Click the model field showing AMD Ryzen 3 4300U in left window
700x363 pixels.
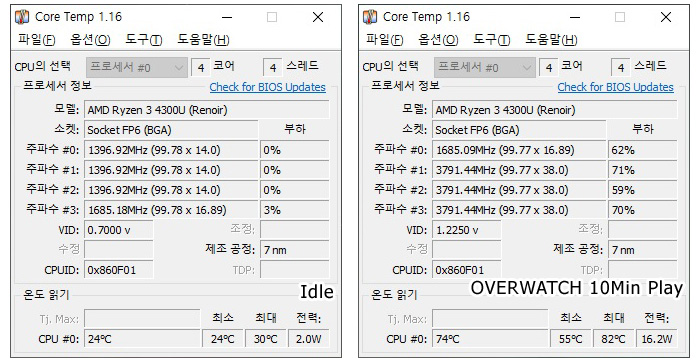[207, 110]
